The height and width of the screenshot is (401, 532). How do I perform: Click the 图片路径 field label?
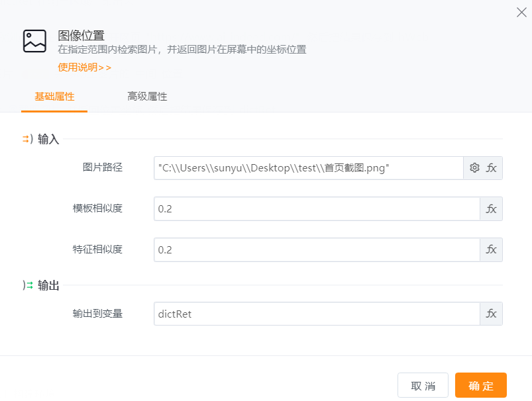point(103,167)
